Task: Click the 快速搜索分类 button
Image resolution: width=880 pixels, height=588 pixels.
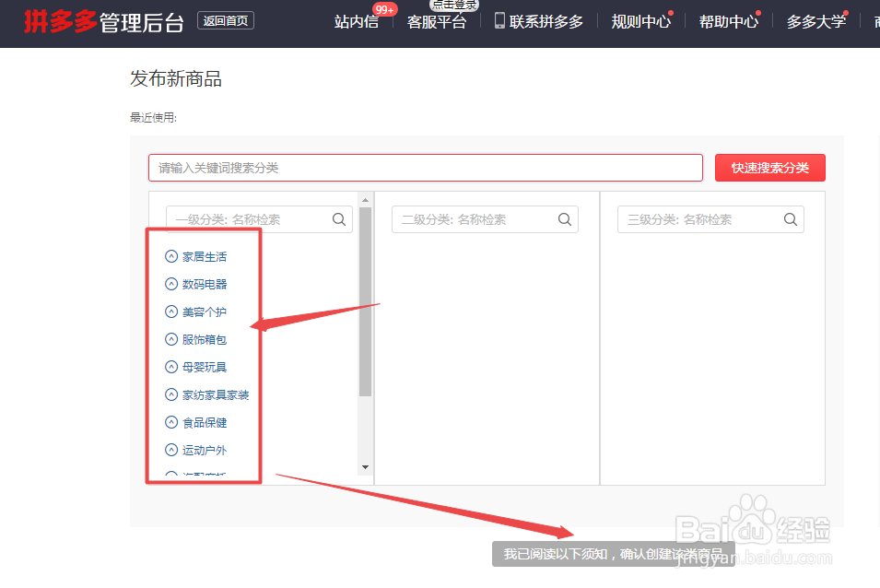Action: (770, 168)
